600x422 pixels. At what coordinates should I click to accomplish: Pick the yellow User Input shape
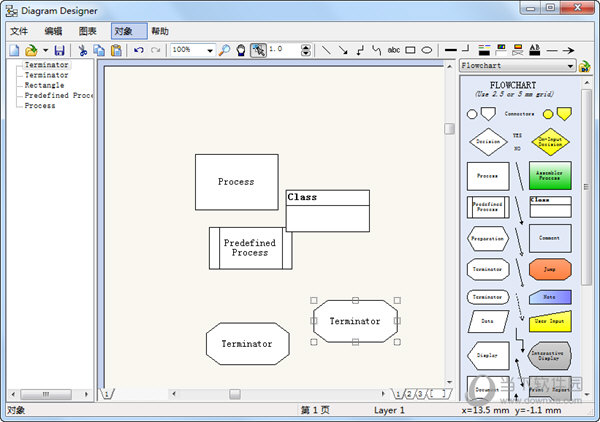click(550, 321)
